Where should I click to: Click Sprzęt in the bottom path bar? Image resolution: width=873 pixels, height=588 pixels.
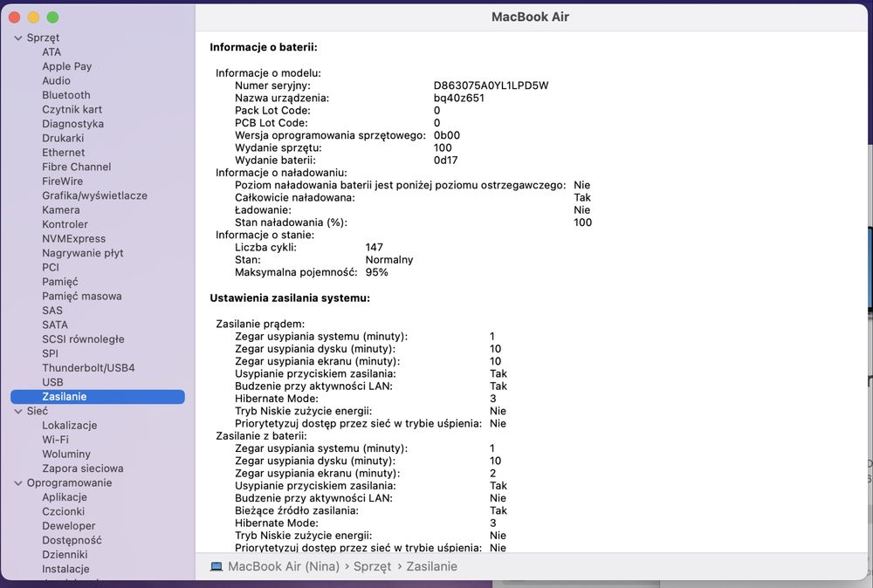[x=373, y=566]
